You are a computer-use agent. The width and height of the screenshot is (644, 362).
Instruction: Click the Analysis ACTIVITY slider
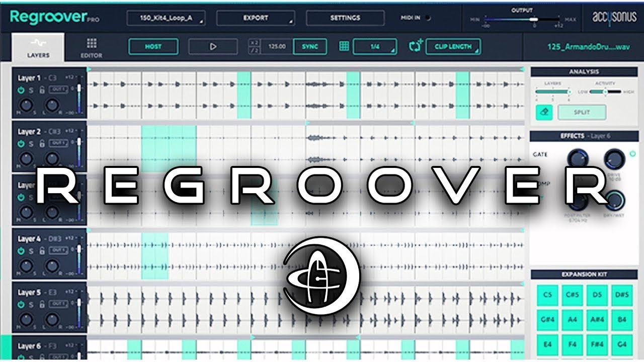pos(605,92)
